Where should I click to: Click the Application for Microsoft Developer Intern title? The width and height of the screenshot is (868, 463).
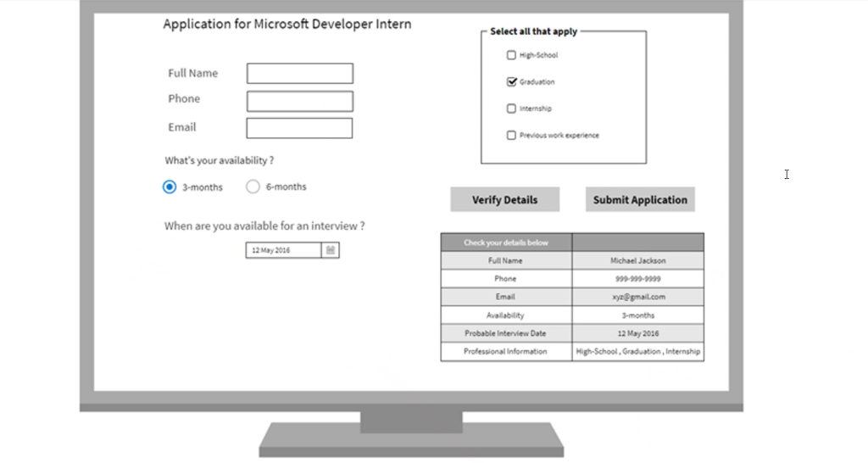(287, 25)
